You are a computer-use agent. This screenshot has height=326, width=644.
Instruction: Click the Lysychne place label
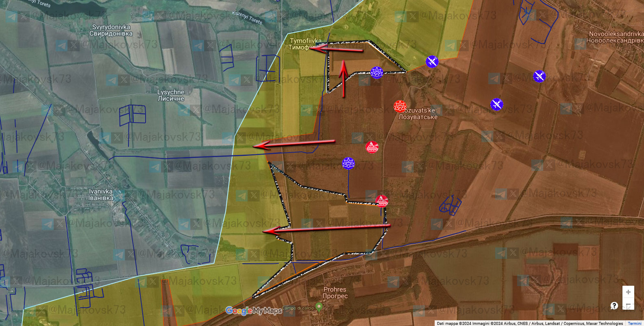tap(171, 95)
